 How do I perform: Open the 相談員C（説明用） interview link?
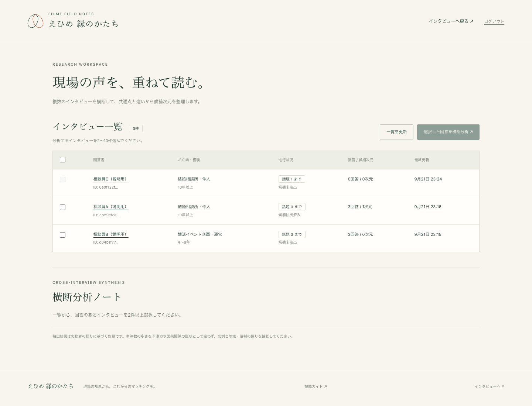click(111, 179)
